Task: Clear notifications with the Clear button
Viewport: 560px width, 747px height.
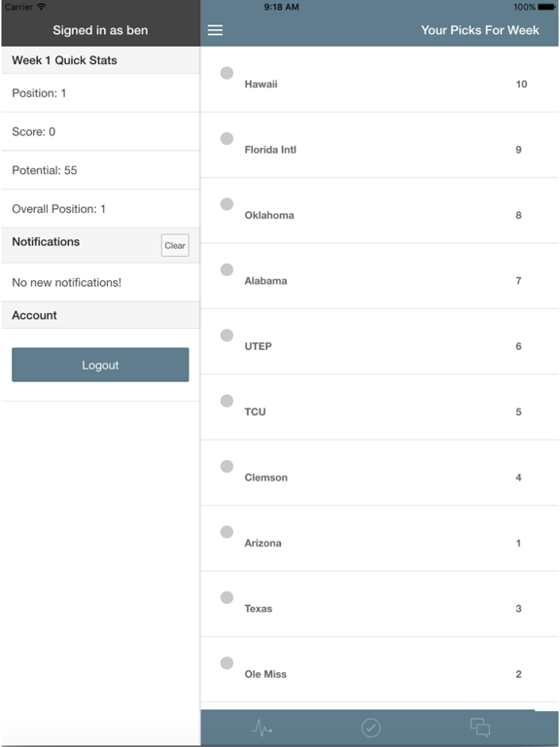Action: 175,245
